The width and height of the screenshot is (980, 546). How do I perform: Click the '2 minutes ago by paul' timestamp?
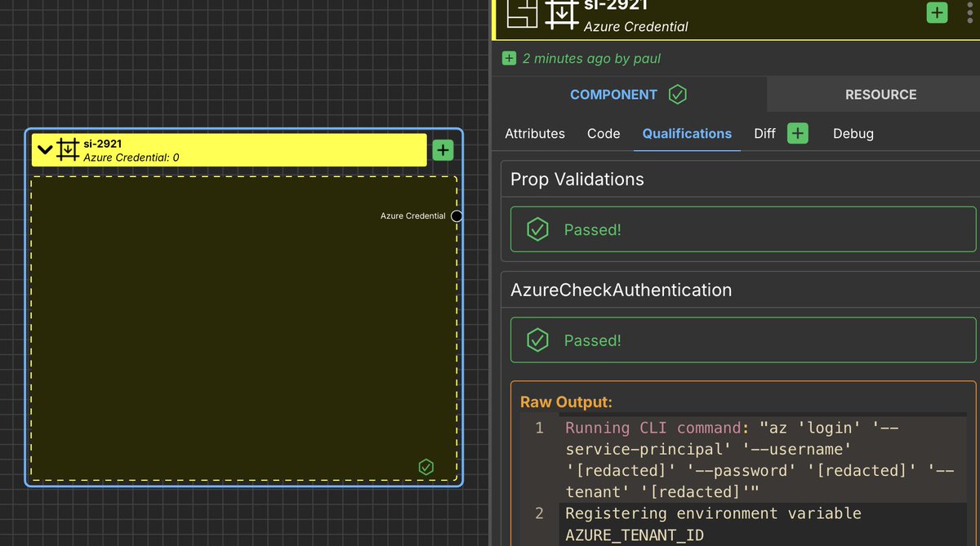(x=591, y=59)
